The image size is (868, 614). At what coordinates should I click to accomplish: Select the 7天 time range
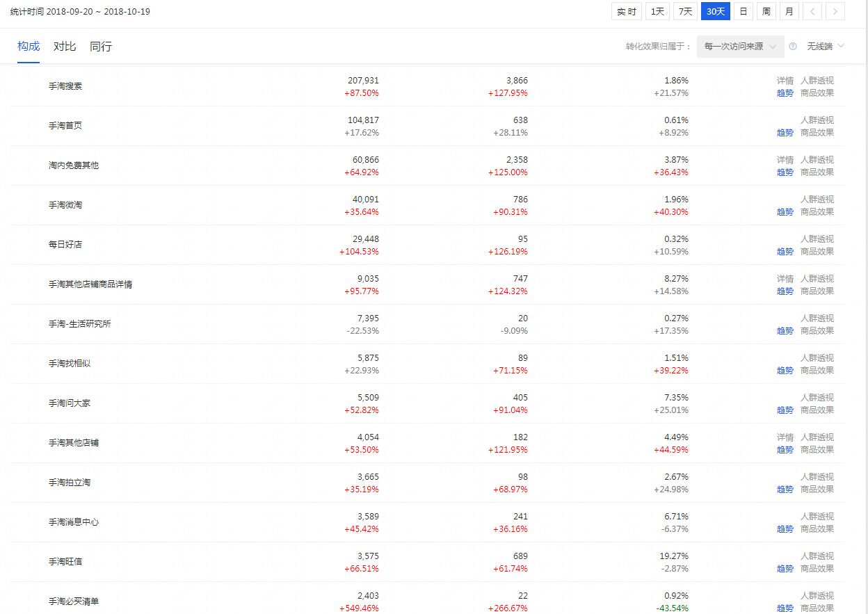point(685,11)
